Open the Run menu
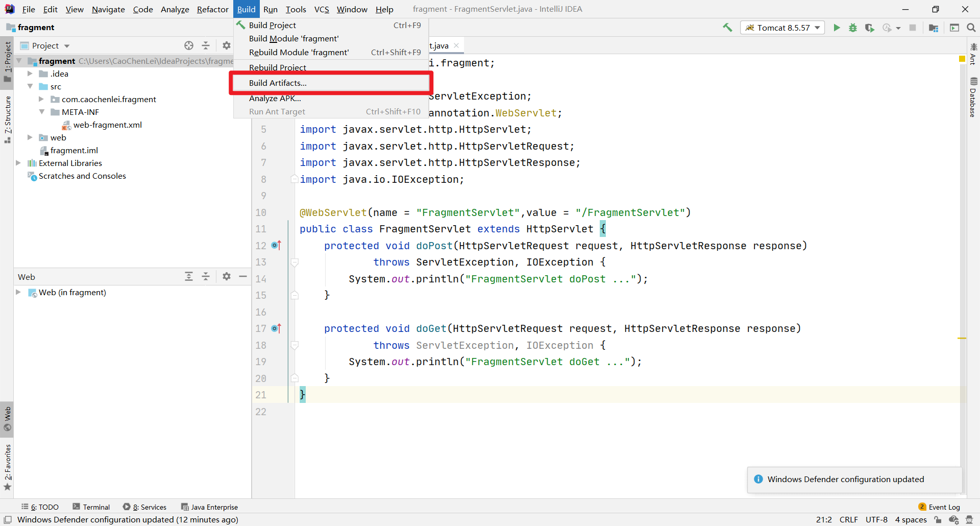The width and height of the screenshot is (980, 526). [271, 9]
